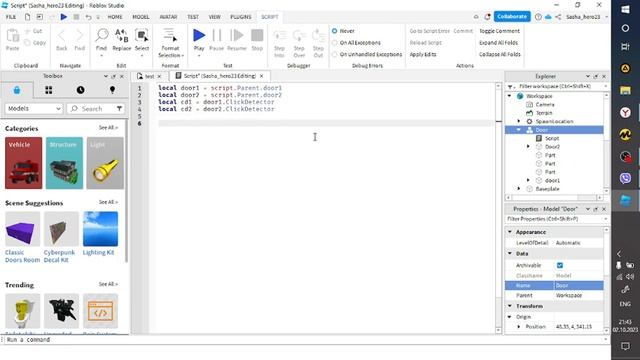The height and width of the screenshot is (360, 640).
Task: Open Toolbox Inventory grid tab
Action: coord(49,90)
